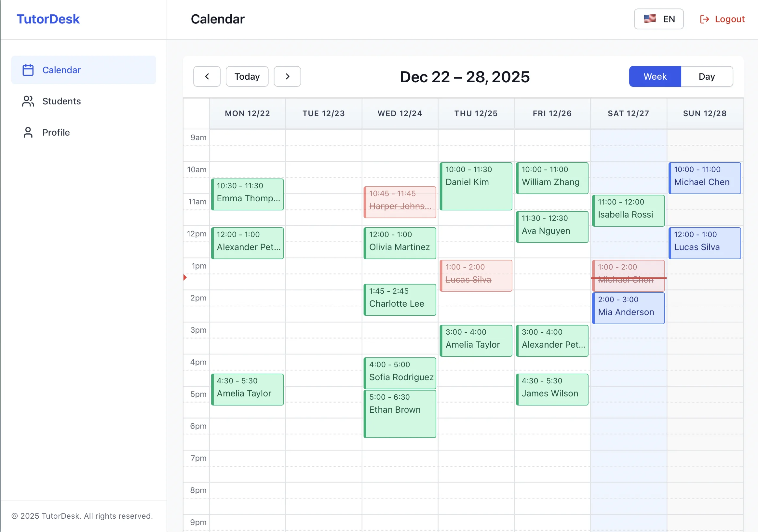The width and height of the screenshot is (758, 532).
Task: Click the SAT 12/27 column header
Action: (x=628, y=113)
